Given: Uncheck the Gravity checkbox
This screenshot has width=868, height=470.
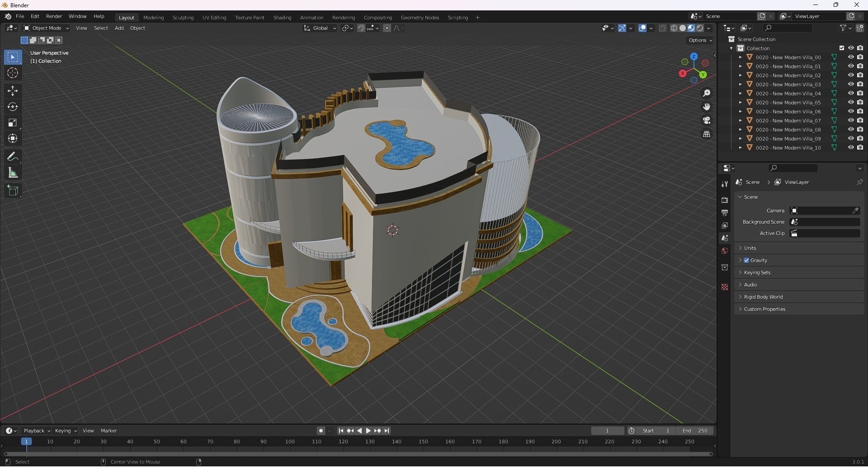Looking at the screenshot, I should 746,260.
